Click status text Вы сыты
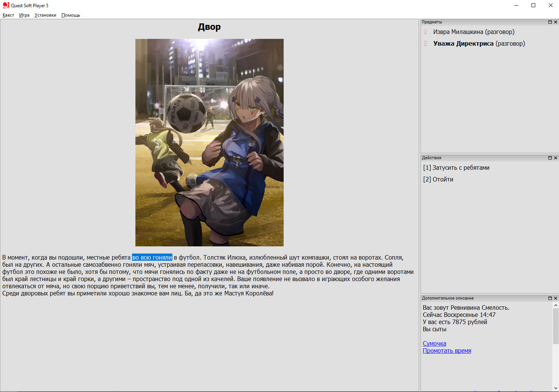 pyautogui.click(x=435, y=329)
